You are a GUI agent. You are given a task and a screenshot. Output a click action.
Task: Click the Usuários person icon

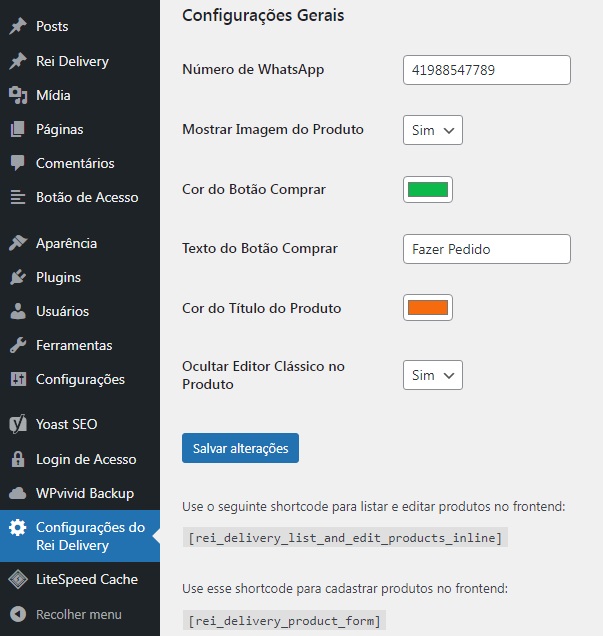click(18, 312)
